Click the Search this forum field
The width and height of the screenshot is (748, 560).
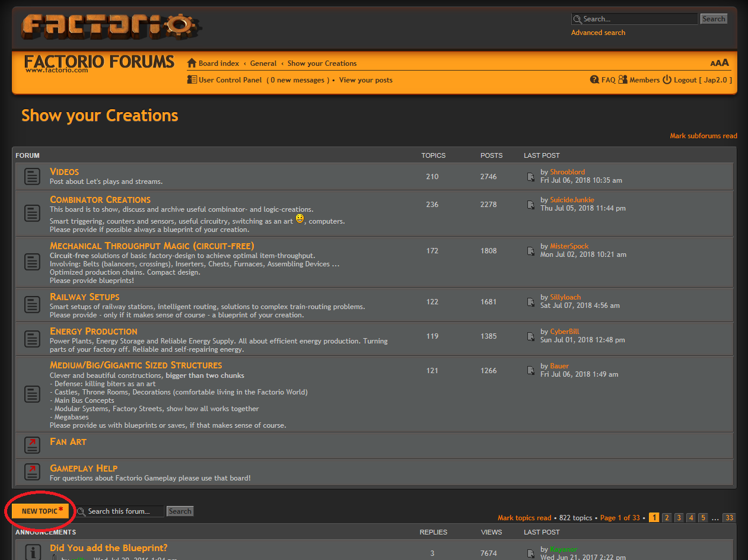(x=120, y=511)
